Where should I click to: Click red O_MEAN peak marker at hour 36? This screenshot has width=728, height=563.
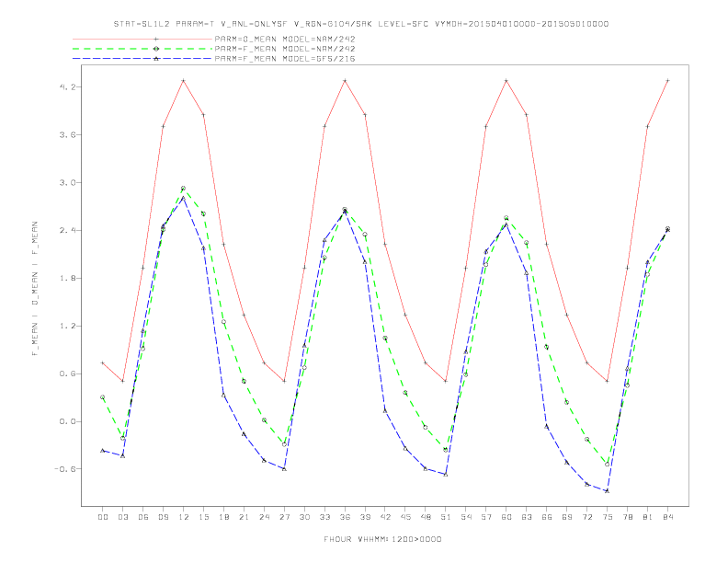345,81
